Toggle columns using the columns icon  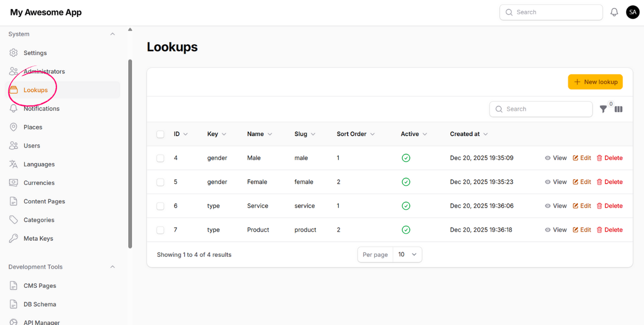coord(619,109)
